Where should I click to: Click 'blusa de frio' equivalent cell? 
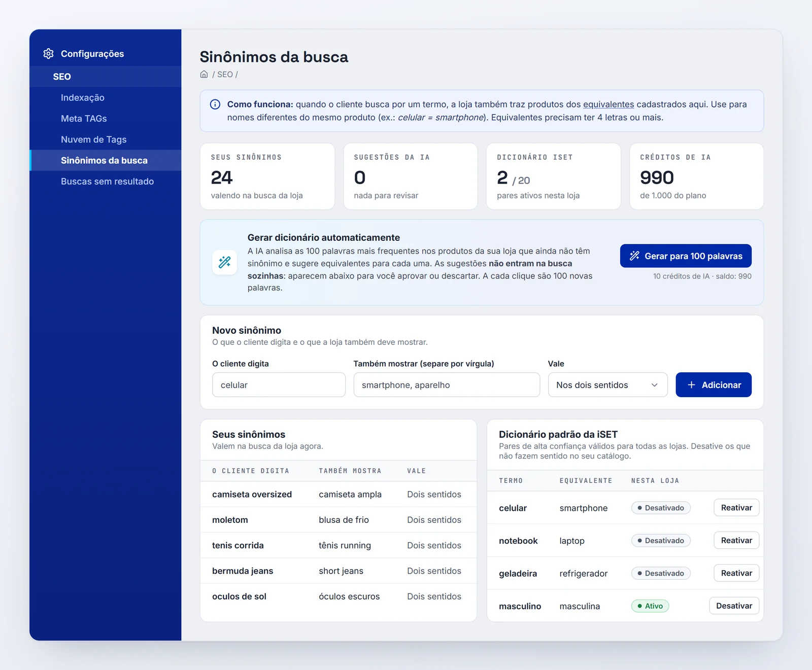pos(344,520)
